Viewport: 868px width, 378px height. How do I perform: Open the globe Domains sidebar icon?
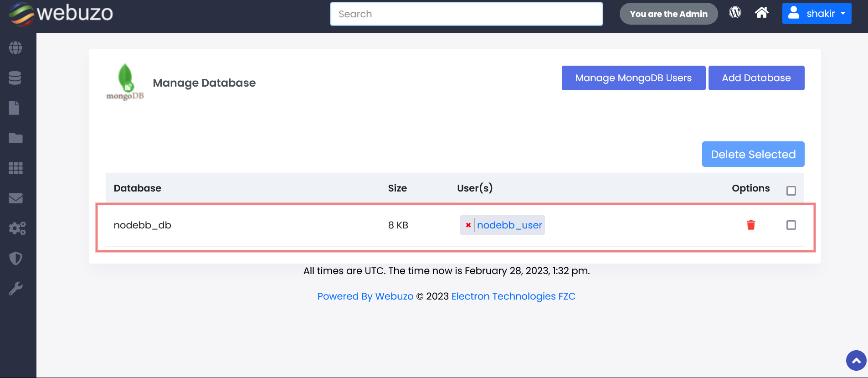tap(15, 48)
